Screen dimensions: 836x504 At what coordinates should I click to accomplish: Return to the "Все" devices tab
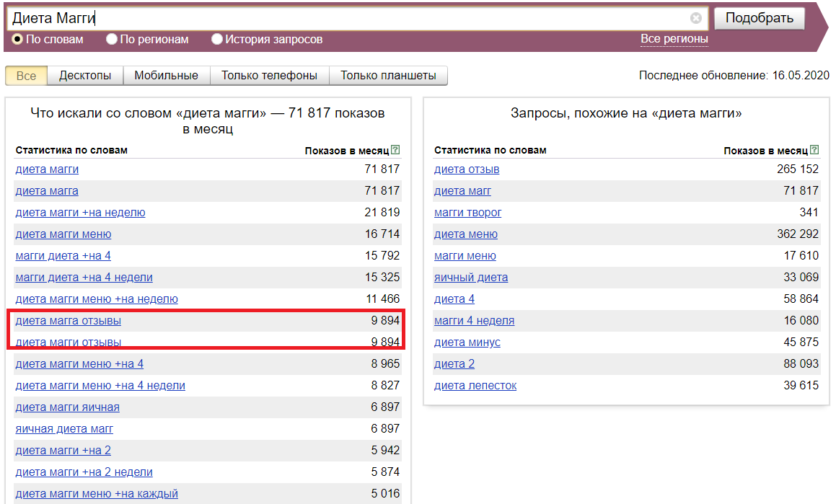[26, 75]
